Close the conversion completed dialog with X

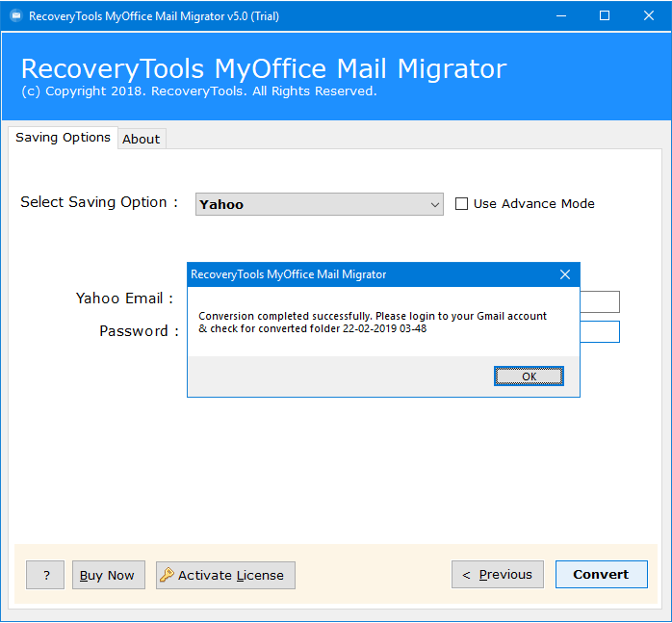(x=565, y=274)
